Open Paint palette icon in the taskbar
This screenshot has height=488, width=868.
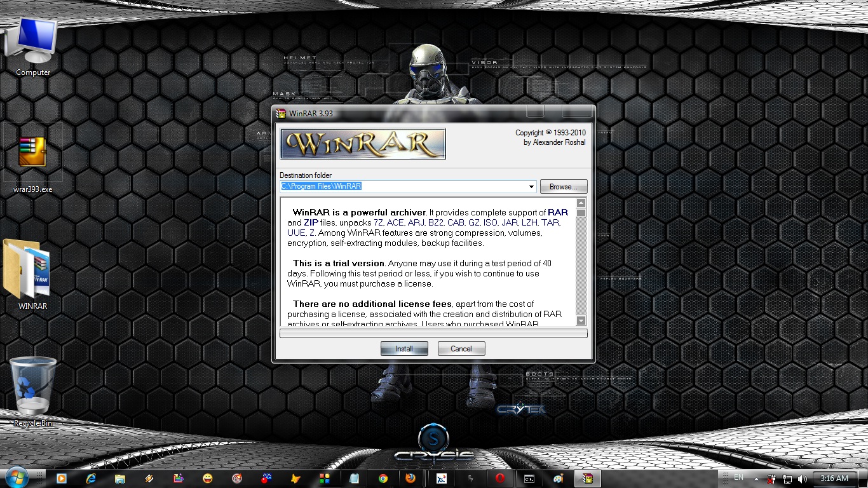click(x=558, y=478)
